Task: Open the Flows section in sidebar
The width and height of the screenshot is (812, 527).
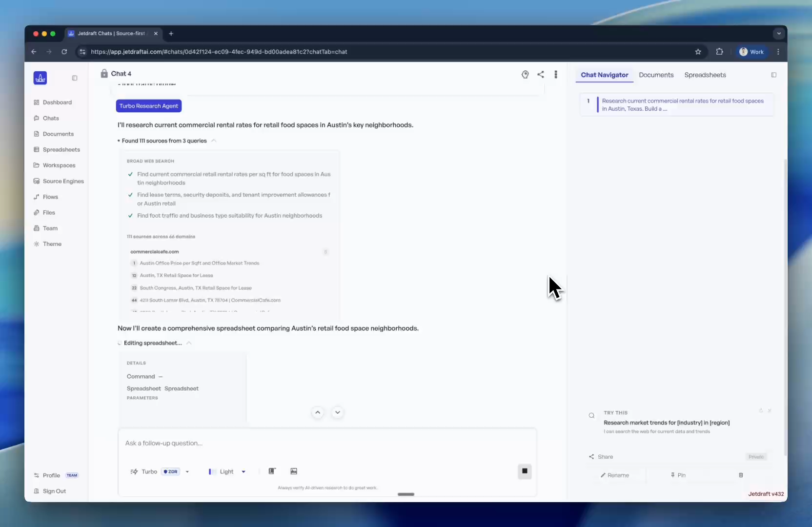Action: tap(50, 197)
